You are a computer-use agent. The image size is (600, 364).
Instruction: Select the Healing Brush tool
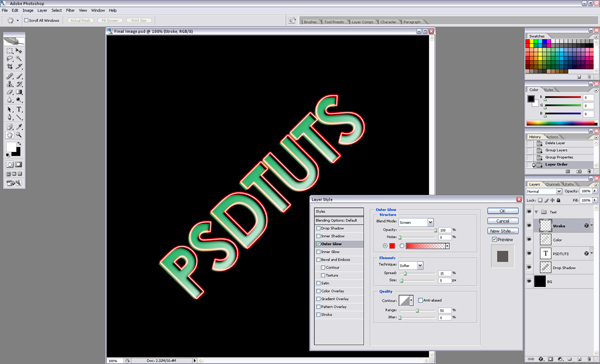(x=10, y=76)
